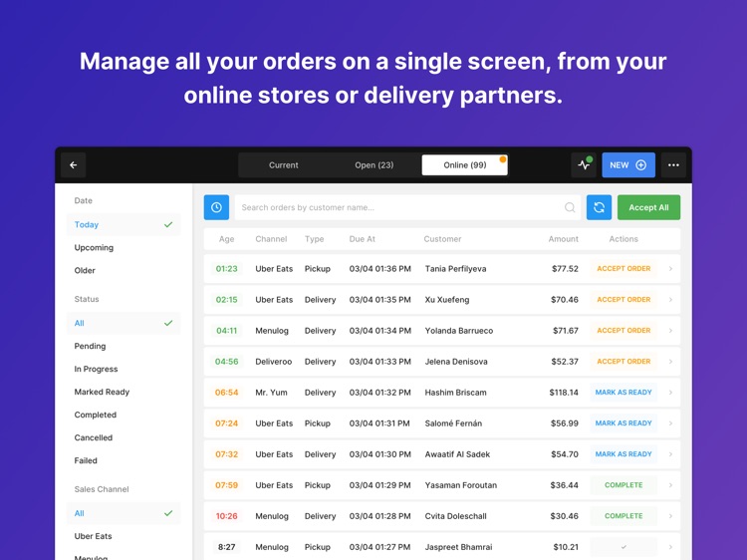Mark Salomé Fernán order as ready

coord(623,423)
